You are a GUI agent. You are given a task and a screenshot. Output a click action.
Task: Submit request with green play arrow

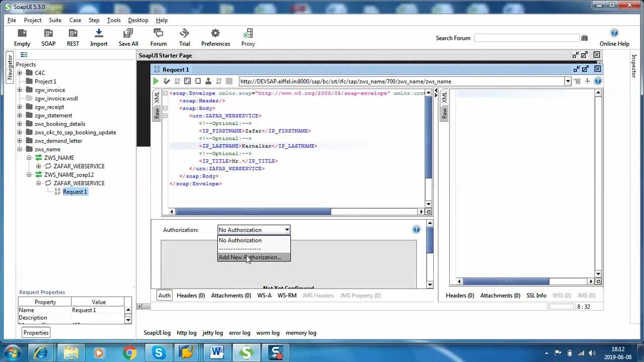[156, 81]
